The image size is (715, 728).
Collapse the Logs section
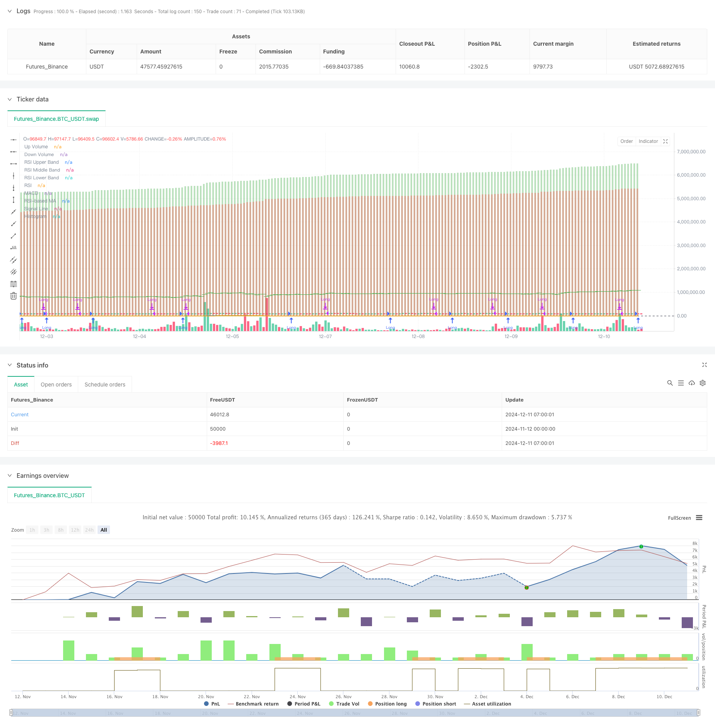10,11
